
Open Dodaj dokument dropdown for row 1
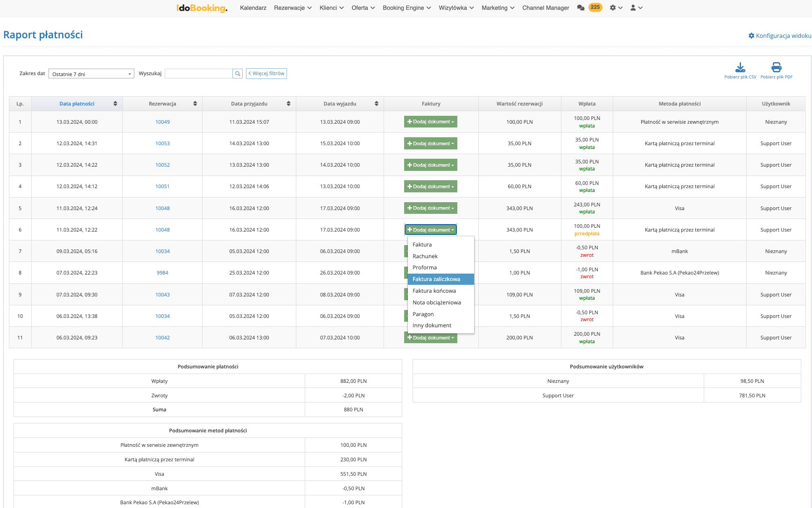click(x=430, y=122)
